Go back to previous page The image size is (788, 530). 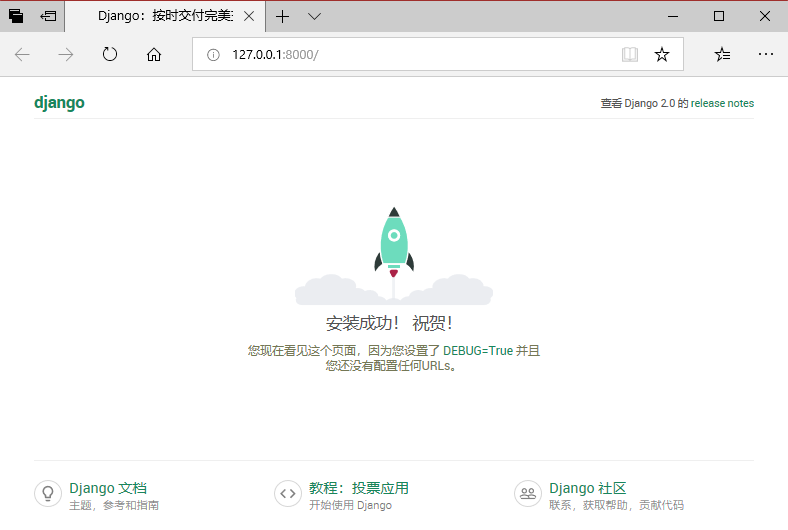click(x=22, y=54)
